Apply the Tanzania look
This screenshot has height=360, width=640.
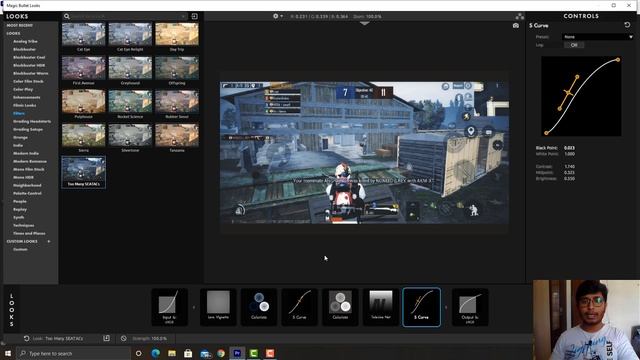point(177,138)
